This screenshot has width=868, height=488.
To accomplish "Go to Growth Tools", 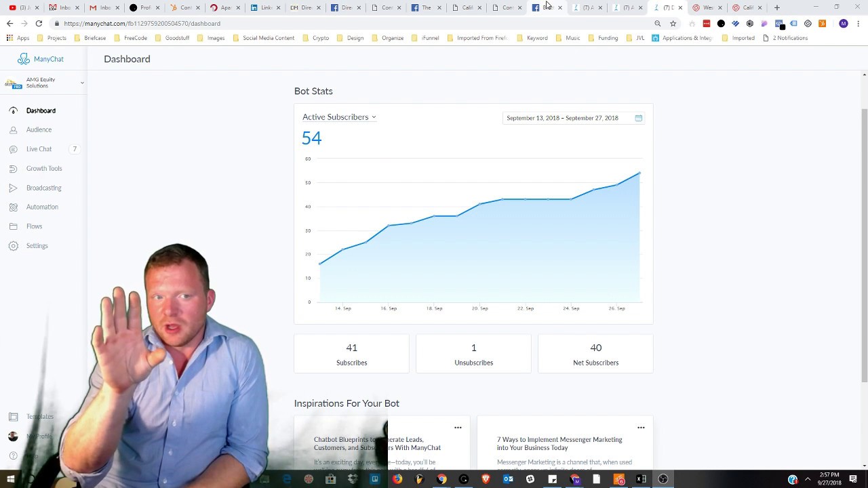I will click(44, 168).
